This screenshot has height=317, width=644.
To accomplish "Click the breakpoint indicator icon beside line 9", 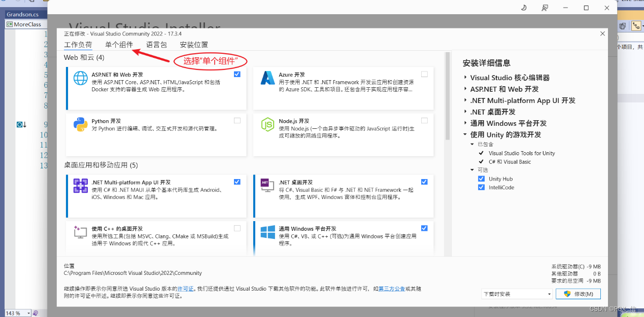I will tap(21, 124).
